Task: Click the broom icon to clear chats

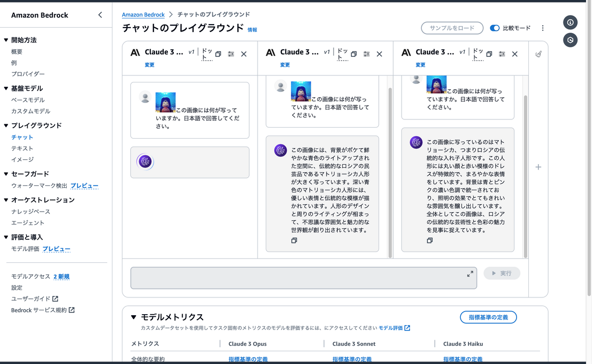Action: click(x=538, y=54)
